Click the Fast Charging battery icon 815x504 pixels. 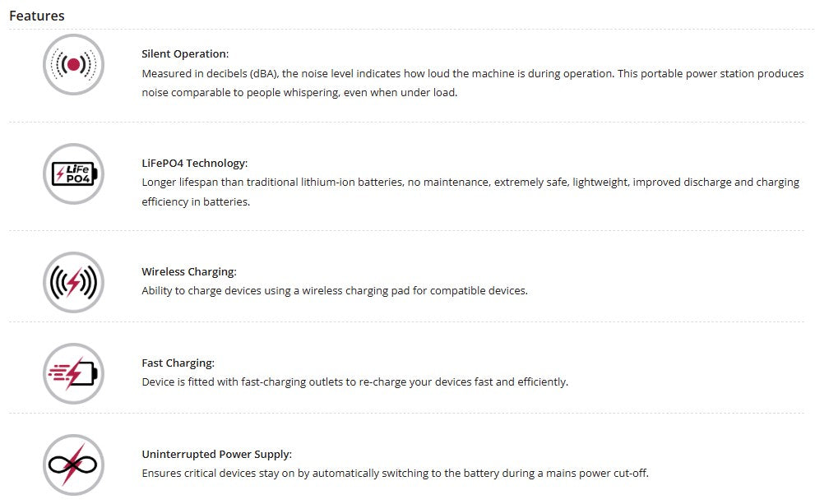73,373
